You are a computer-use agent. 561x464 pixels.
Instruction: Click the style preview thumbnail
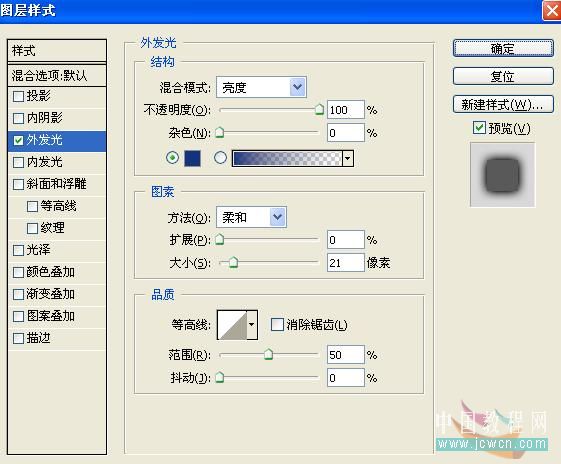coord(502,175)
